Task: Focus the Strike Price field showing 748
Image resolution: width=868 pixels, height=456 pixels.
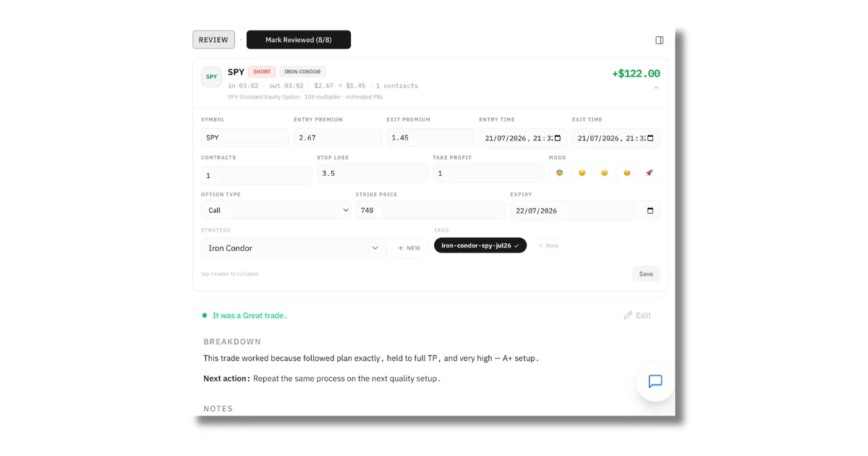Action: point(430,211)
